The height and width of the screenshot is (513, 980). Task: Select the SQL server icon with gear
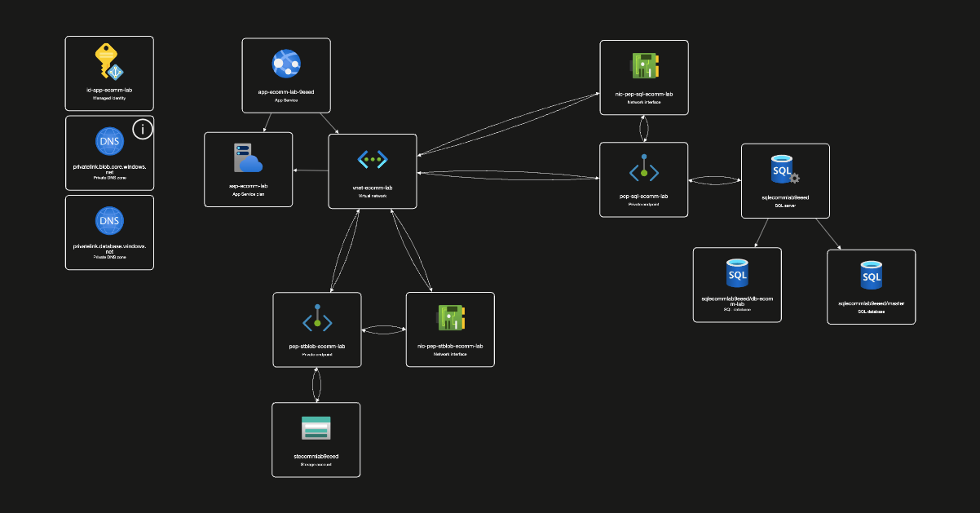pyautogui.click(x=784, y=170)
